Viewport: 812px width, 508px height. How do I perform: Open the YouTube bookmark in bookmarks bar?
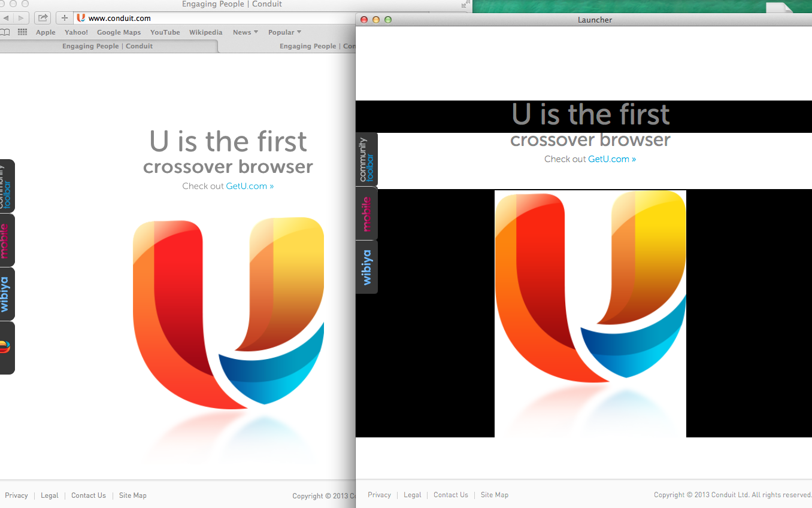point(165,32)
